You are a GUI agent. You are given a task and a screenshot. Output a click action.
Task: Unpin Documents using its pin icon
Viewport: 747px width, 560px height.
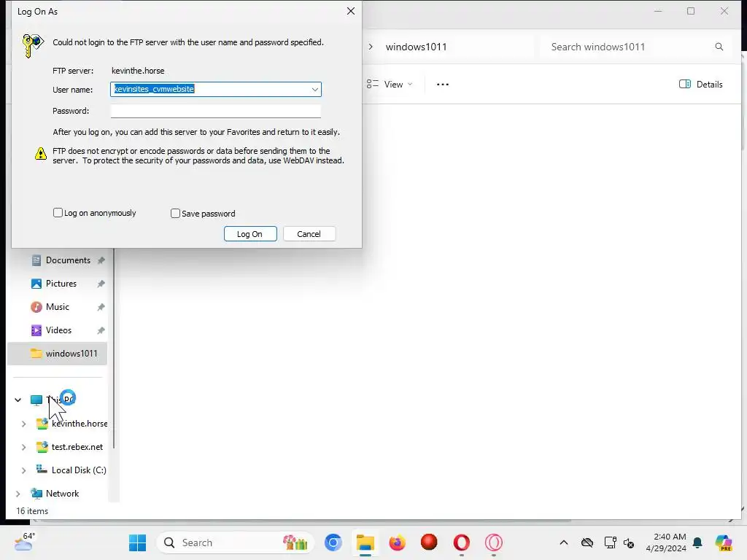click(x=101, y=260)
